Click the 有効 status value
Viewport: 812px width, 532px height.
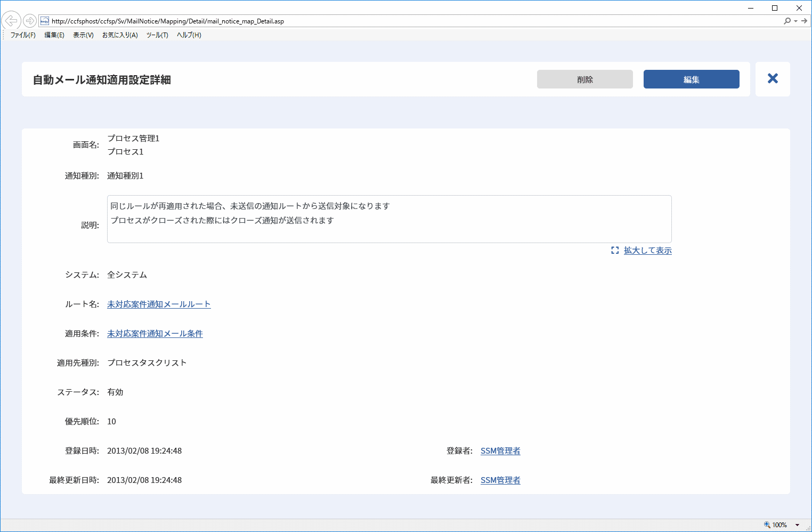tap(115, 392)
